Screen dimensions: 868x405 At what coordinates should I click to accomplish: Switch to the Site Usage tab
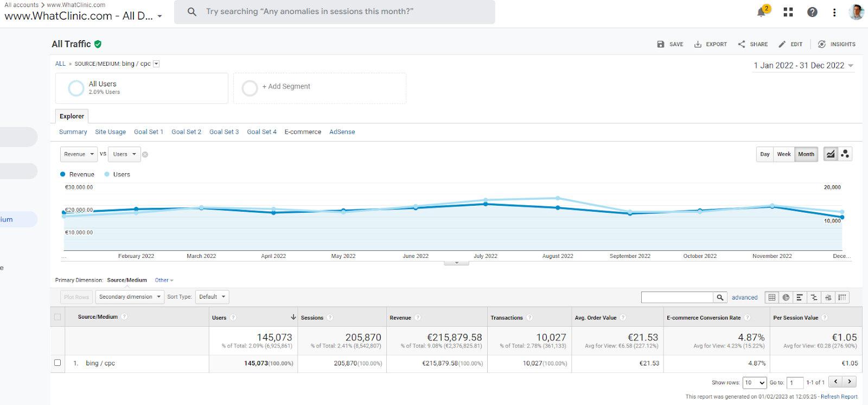point(110,132)
